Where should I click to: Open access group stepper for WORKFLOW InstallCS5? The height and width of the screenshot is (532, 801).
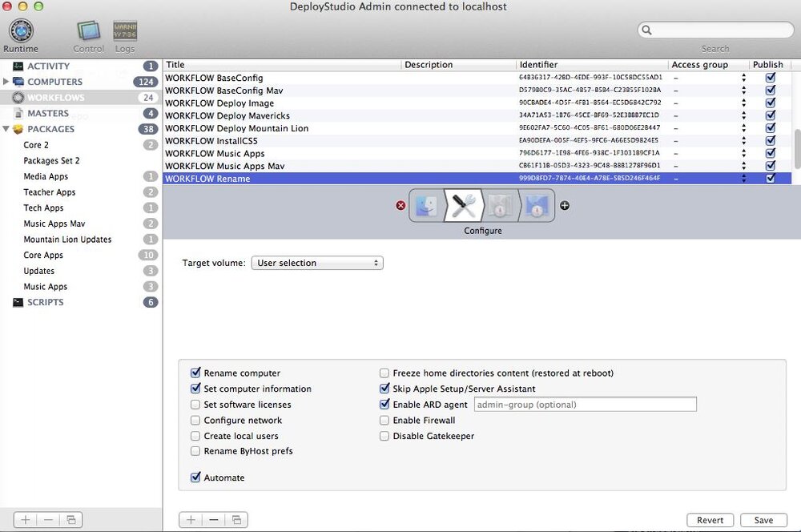pos(743,140)
